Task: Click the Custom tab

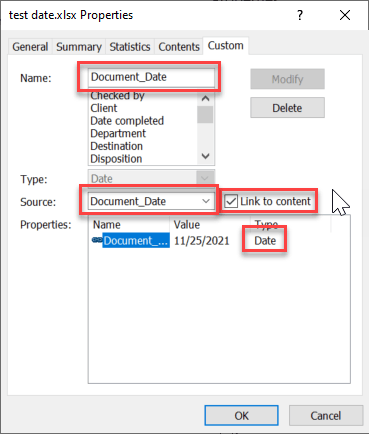Action: [225, 45]
